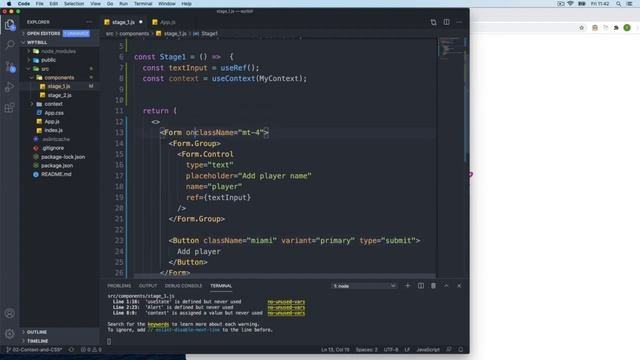Open the terminal selector dropdown

pyautogui.click(x=364, y=286)
